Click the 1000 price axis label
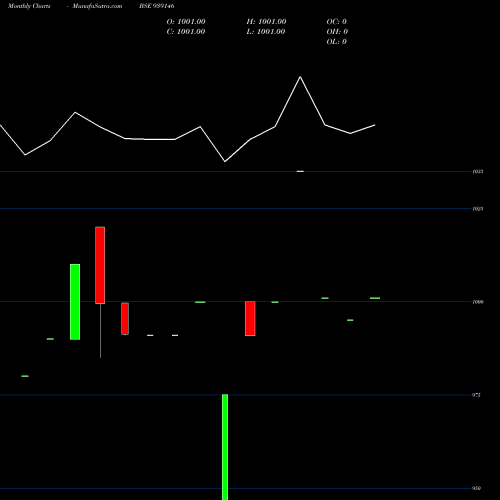This screenshot has width=500, height=500. click(478, 302)
